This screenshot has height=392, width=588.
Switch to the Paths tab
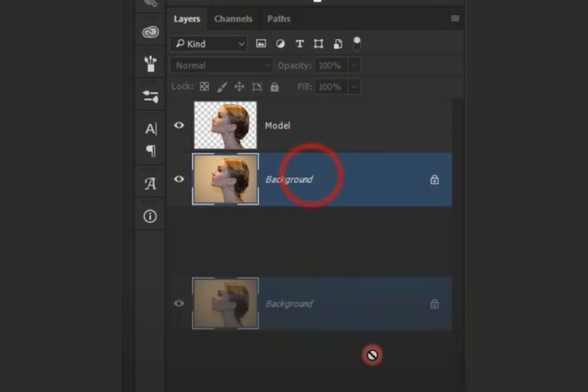[279, 19]
